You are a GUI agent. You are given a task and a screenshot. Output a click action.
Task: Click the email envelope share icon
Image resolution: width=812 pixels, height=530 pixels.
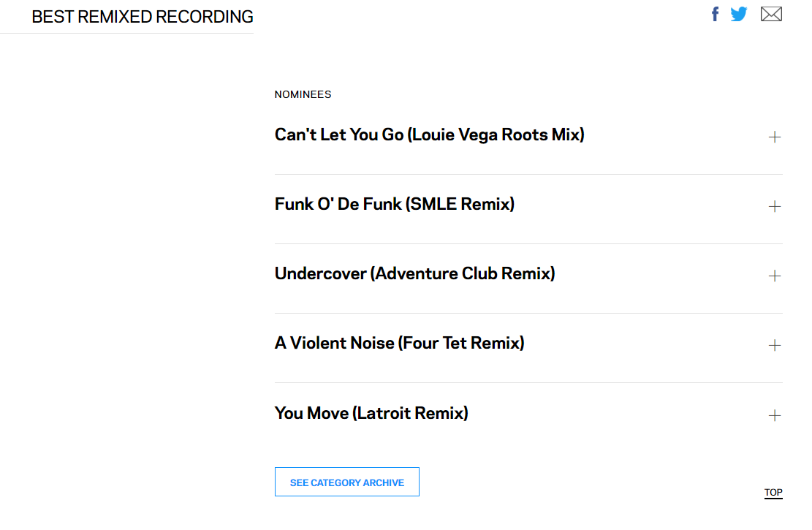pyautogui.click(x=771, y=14)
